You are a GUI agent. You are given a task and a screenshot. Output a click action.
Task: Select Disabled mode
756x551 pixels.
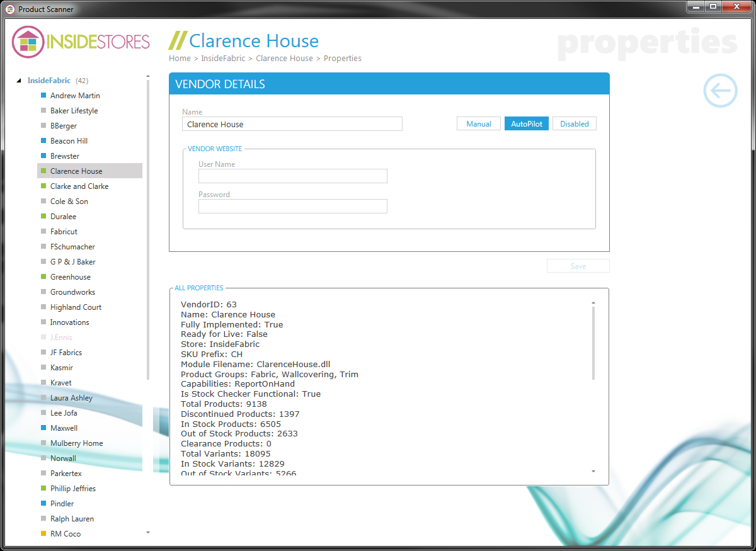[575, 124]
